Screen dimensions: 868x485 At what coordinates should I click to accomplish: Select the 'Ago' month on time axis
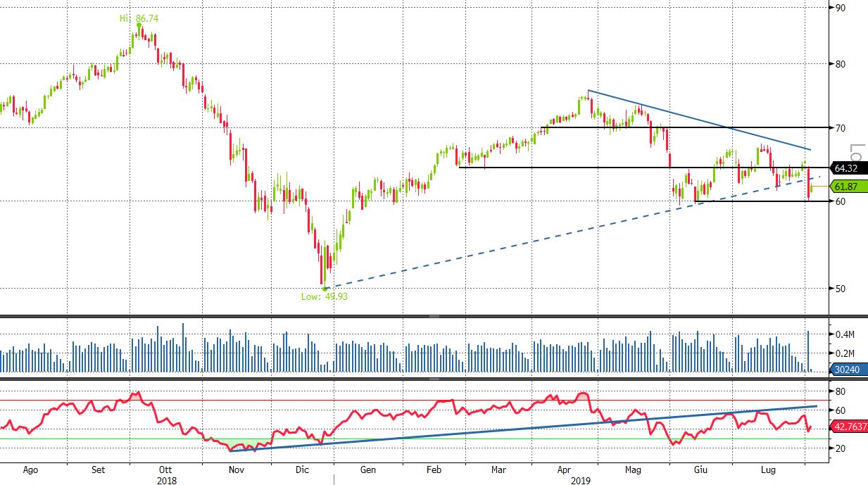(x=30, y=469)
